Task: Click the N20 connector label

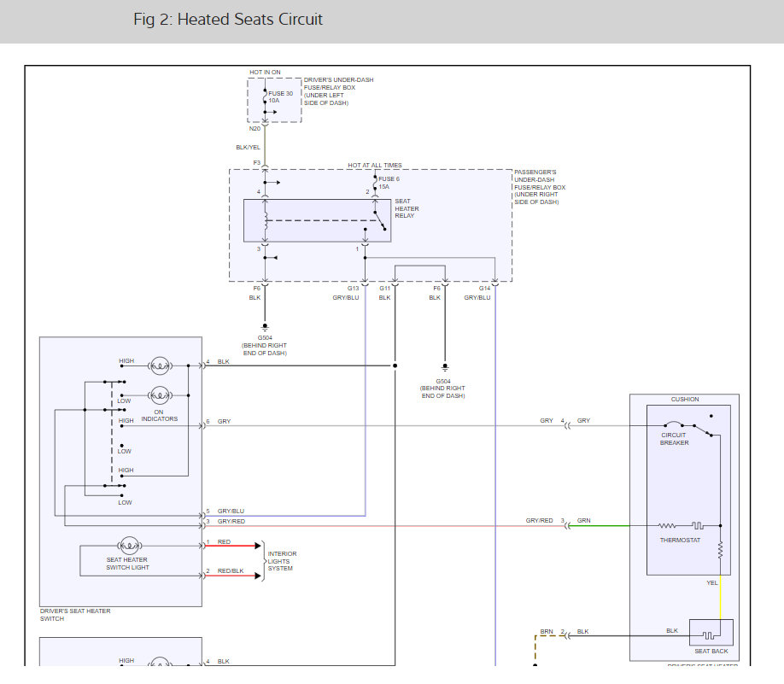Action: [x=255, y=128]
